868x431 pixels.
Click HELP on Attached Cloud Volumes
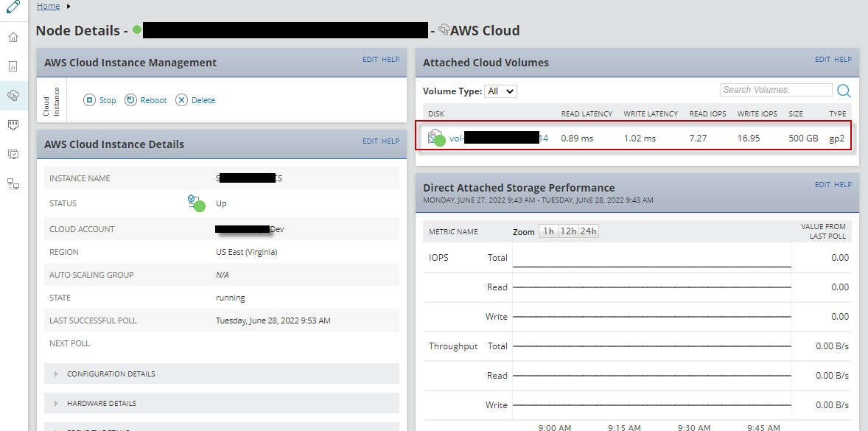tap(843, 59)
